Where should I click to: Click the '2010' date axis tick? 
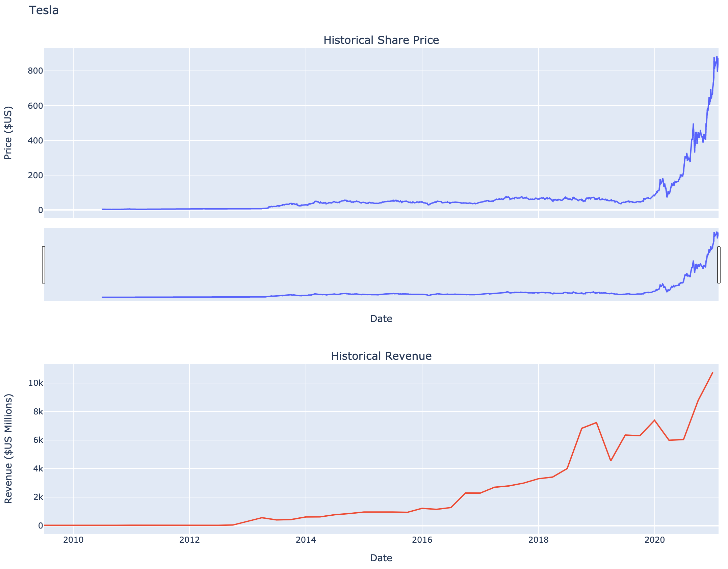[x=73, y=540]
